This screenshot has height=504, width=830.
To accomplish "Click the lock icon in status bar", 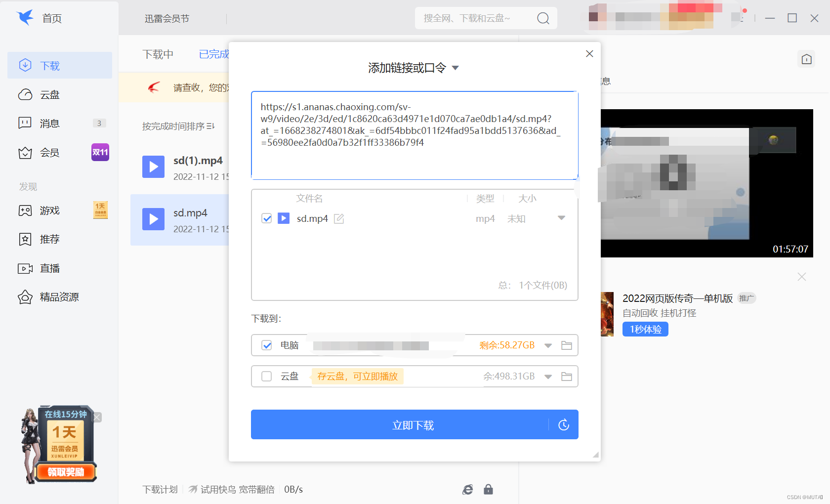I will click(488, 489).
